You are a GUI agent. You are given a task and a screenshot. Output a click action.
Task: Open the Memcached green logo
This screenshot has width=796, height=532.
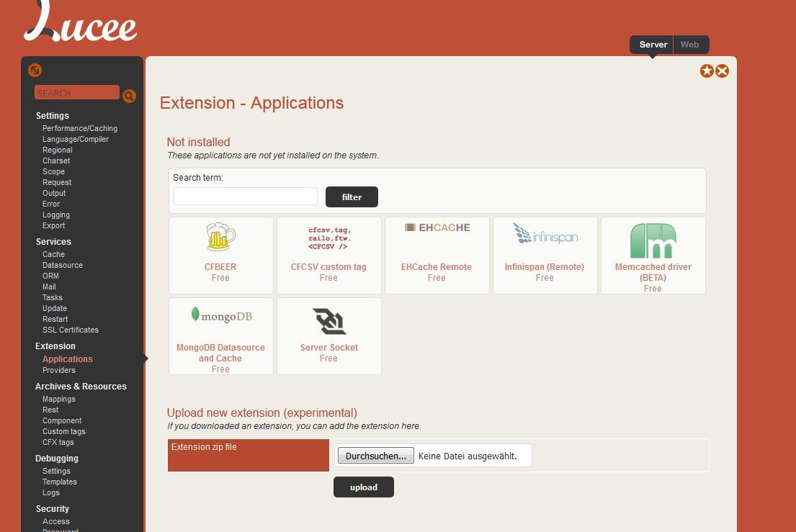click(653, 241)
